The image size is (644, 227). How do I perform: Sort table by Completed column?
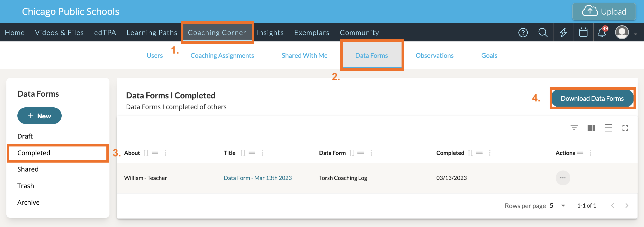click(x=470, y=153)
